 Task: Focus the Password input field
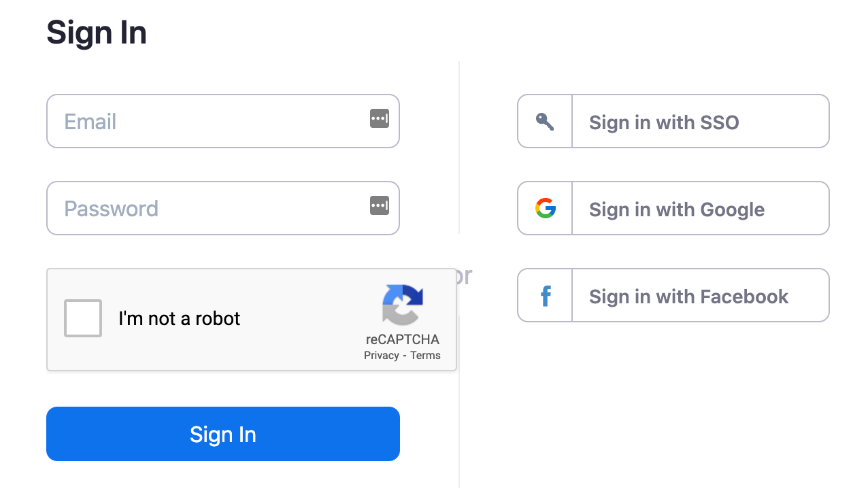click(x=223, y=208)
